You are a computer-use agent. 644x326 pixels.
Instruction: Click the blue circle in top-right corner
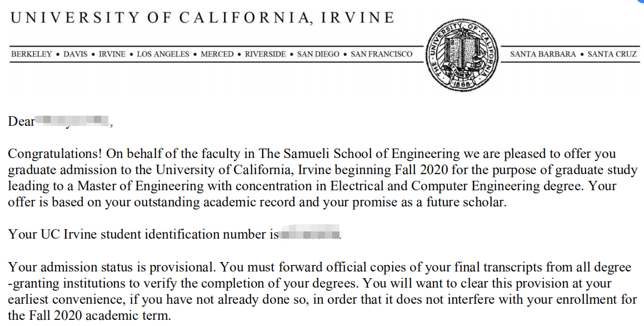click(x=641, y=2)
